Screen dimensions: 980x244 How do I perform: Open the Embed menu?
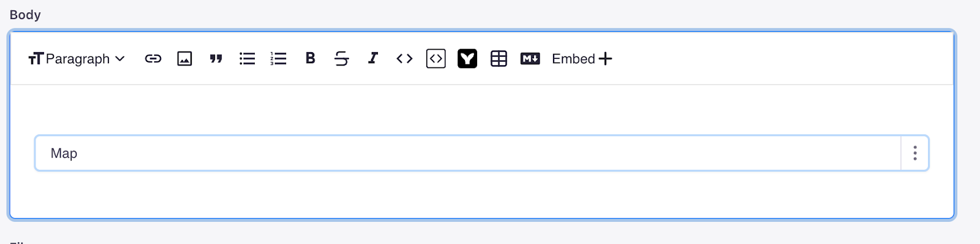tap(582, 59)
